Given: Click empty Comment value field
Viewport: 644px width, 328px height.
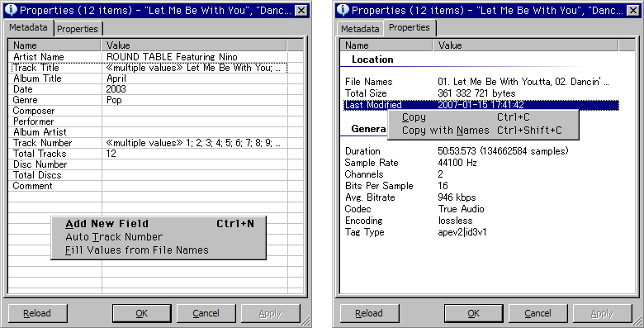Looking at the screenshot, I should click(194, 185).
